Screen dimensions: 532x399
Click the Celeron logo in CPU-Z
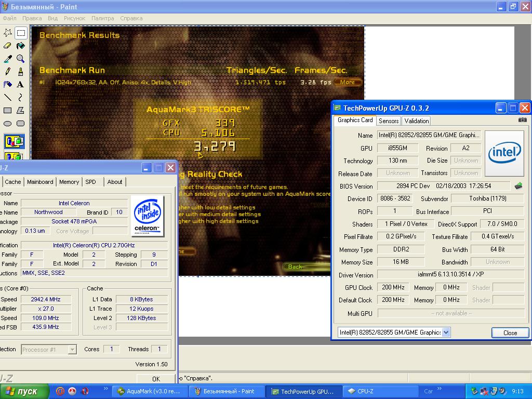[x=148, y=216]
